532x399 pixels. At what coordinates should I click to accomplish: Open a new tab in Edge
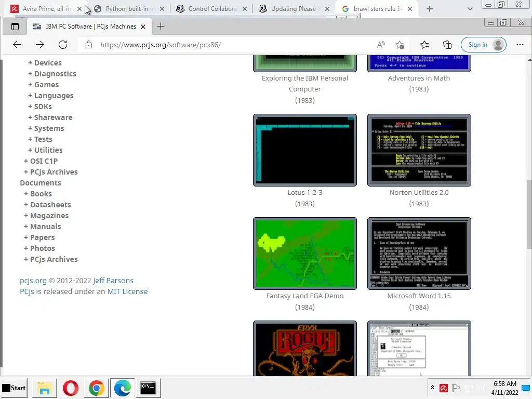[161, 26]
